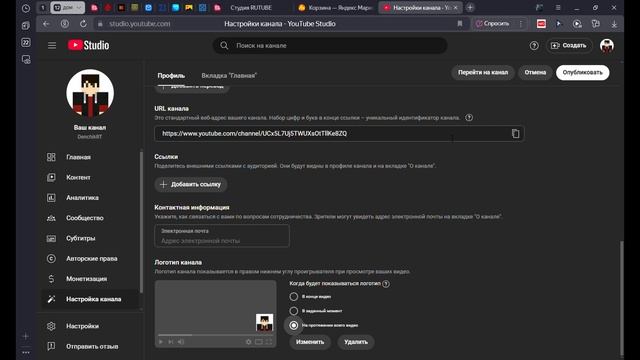Copy the channel URL with the copy icon
Image resolution: width=640 pixels, height=360 pixels.
coord(516,133)
